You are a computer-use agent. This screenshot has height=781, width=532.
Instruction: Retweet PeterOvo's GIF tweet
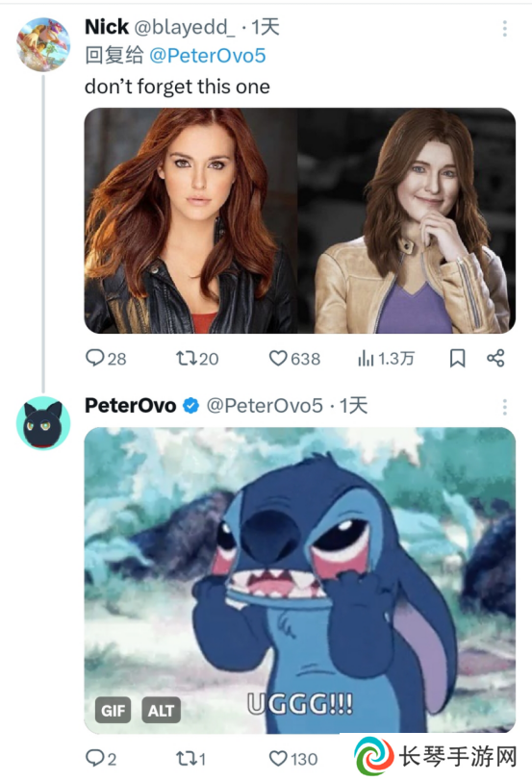pos(191,759)
